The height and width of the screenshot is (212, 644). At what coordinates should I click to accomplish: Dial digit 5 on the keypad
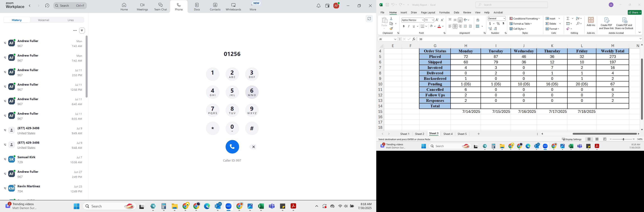(232, 92)
